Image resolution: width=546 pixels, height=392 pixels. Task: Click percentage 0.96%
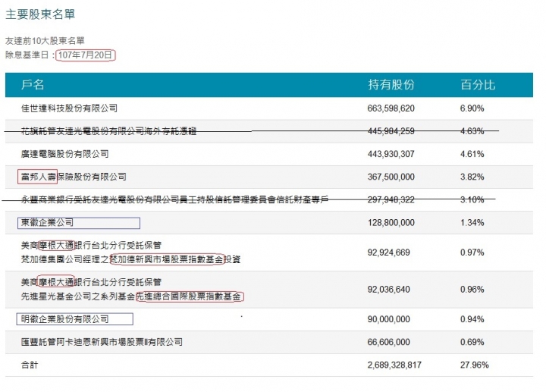coord(472,290)
